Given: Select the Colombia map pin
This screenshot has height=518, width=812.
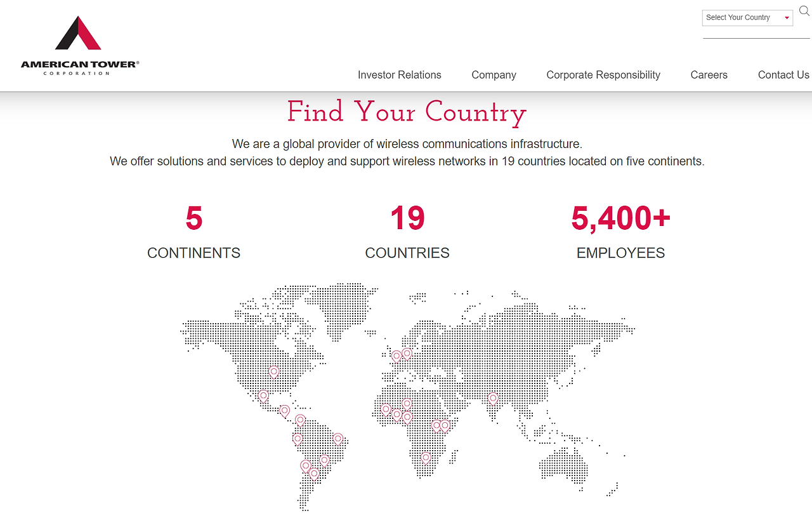Looking at the screenshot, I should 300,420.
